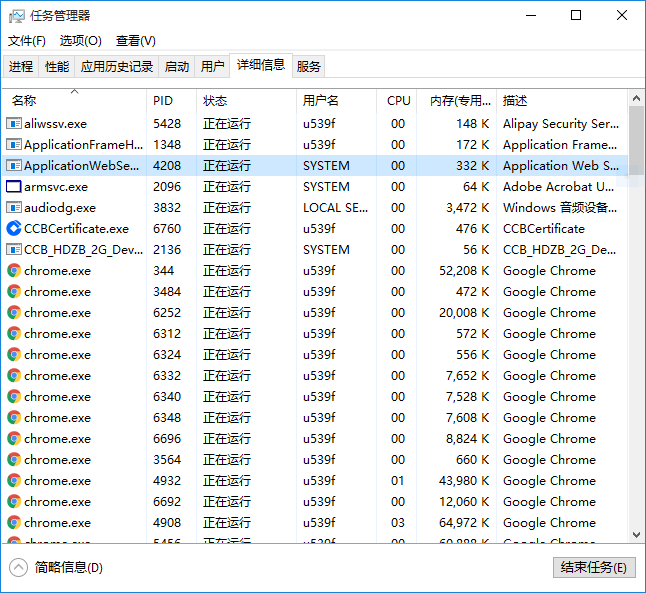Sort by the CPU column header
Image resolution: width=646 pixels, height=593 pixels.
(397, 101)
